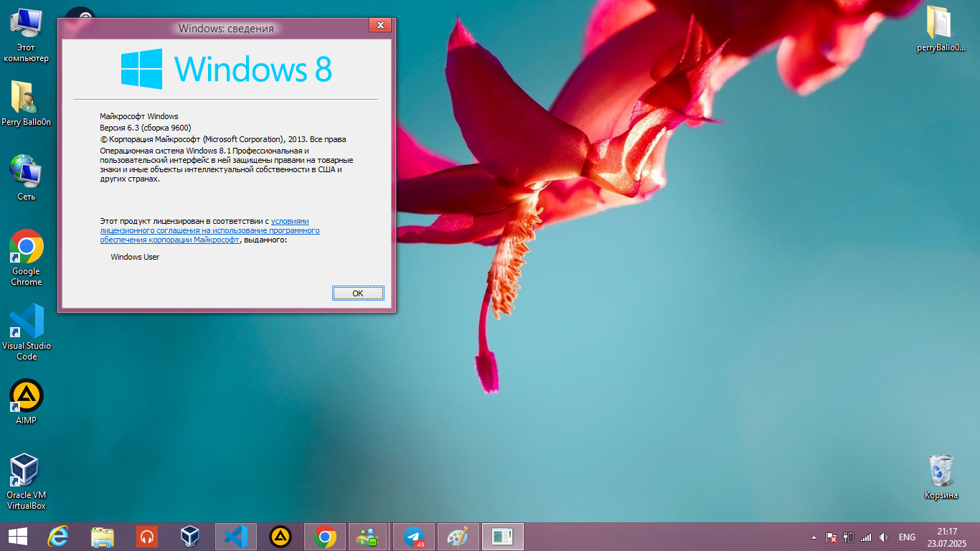Viewport: 980px width, 551px height.
Task: Open the ENG input language switcher
Action: [907, 537]
